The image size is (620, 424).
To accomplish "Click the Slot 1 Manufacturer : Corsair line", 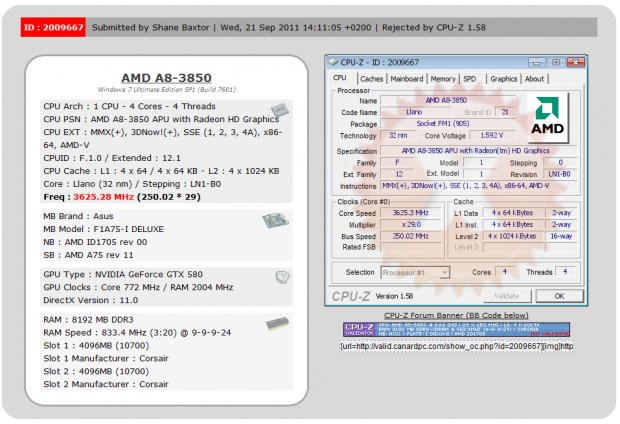I will 106,358.
